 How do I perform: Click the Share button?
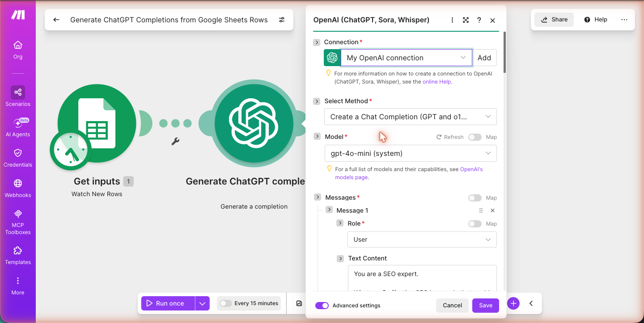tap(554, 20)
